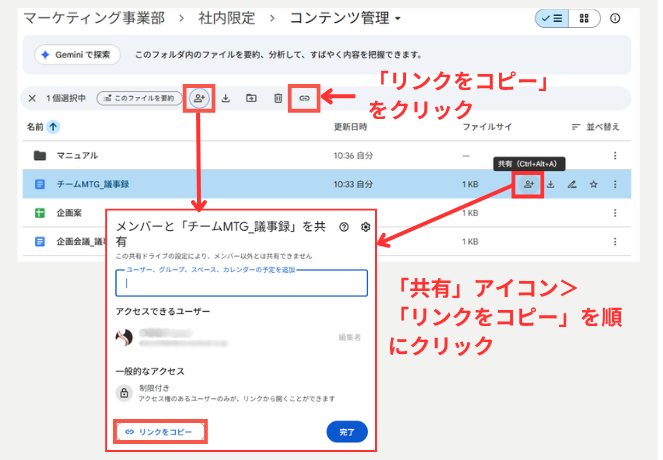Click このファイルを要約 chip
663x460 pixels.
point(140,99)
